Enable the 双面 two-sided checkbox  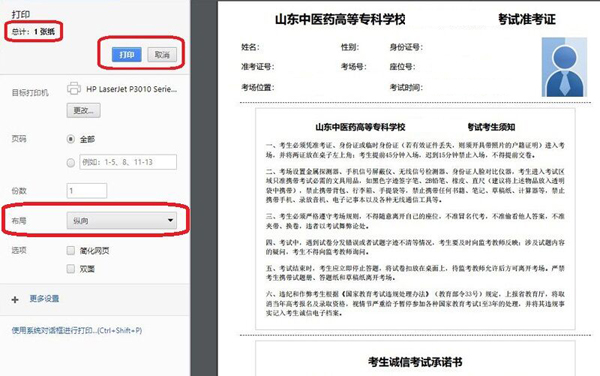coord(71,269)
